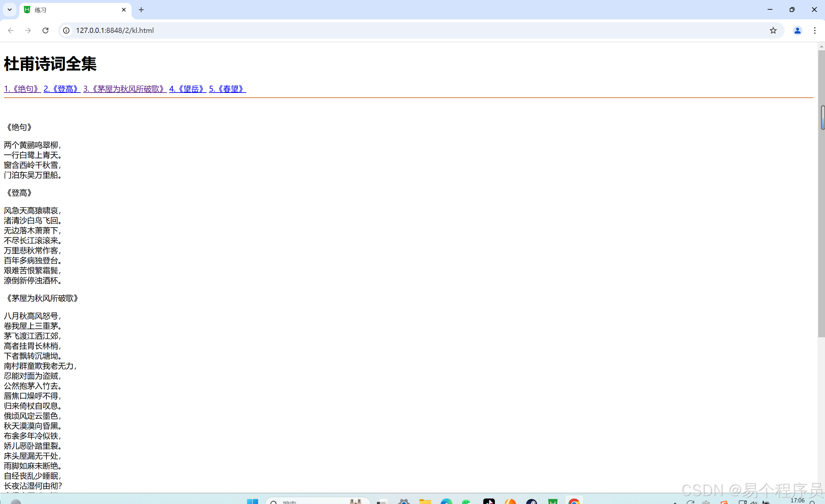The image size is (825, 504).
Task: Close the 练习 tab
Action: [x=123, y=10]
